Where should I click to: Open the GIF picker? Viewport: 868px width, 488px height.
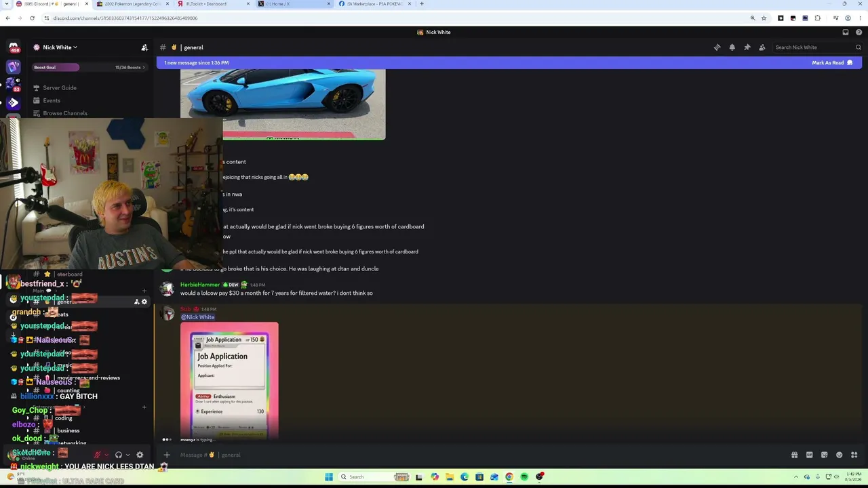[809, 455]
